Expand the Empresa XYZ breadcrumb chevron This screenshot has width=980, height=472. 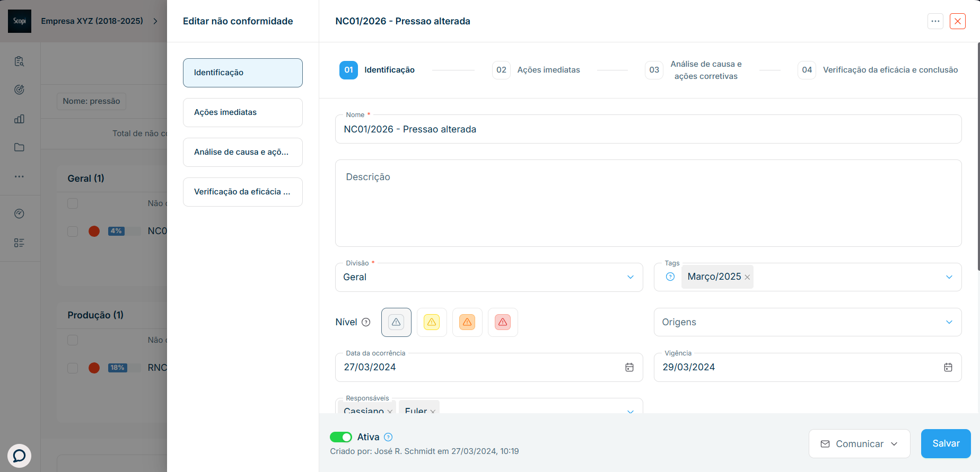[155, 21]
